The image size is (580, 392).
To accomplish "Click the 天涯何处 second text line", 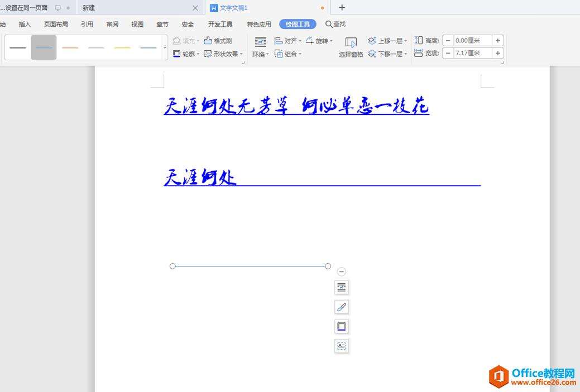I will pyautogui.click(x=200, y=177).
